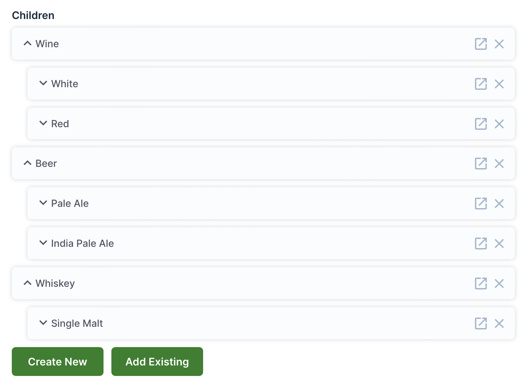Open the India Pale Ale record

pos(481,244)
